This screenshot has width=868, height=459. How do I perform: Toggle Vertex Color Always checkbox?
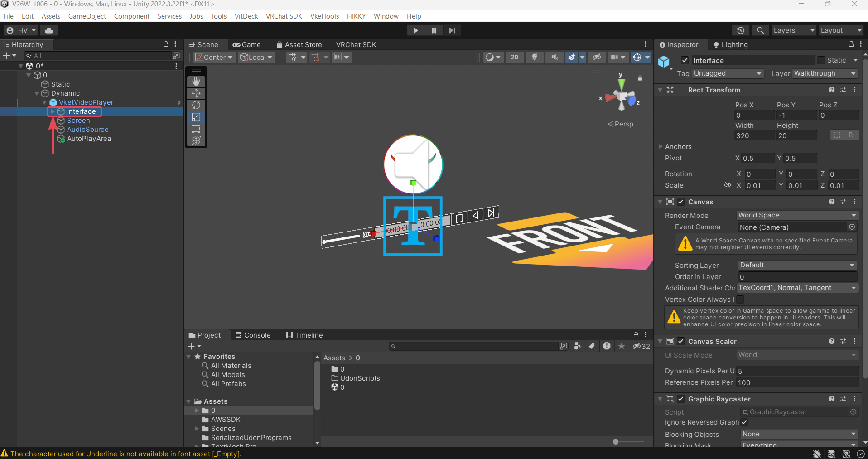(740, 300)
